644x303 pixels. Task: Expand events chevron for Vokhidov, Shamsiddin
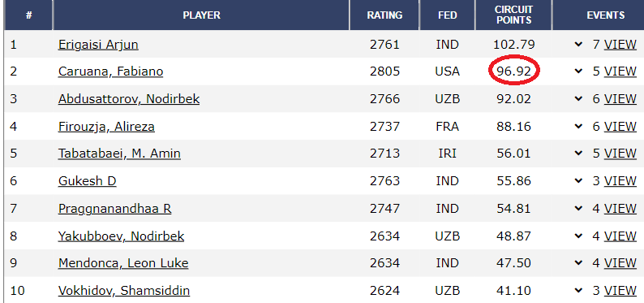click(x=578, y=291)
